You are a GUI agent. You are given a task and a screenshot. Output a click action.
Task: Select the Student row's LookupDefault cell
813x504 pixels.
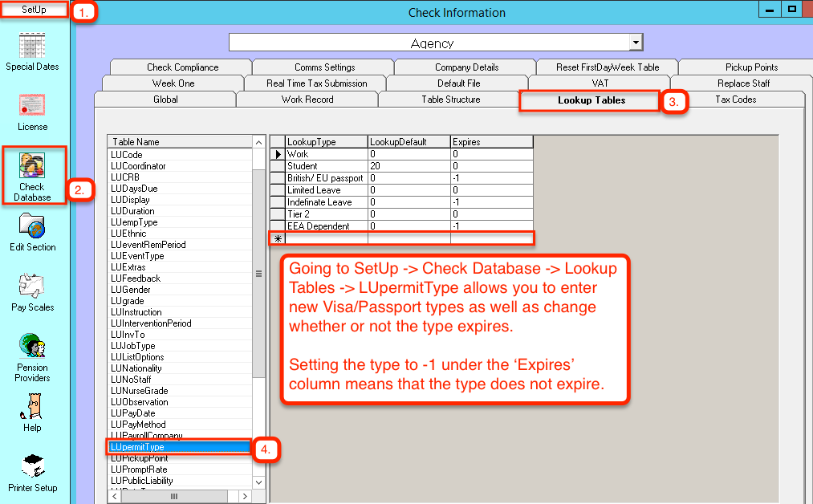click(x=409, y=166)
